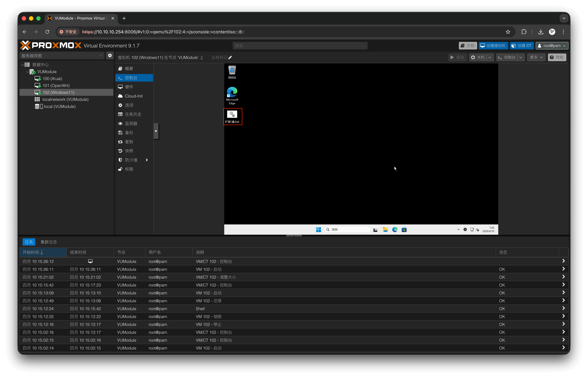The width and height of the screenshot is (588, 378).
Task: Open the server view settings gear
Action: tap(110, 55)
